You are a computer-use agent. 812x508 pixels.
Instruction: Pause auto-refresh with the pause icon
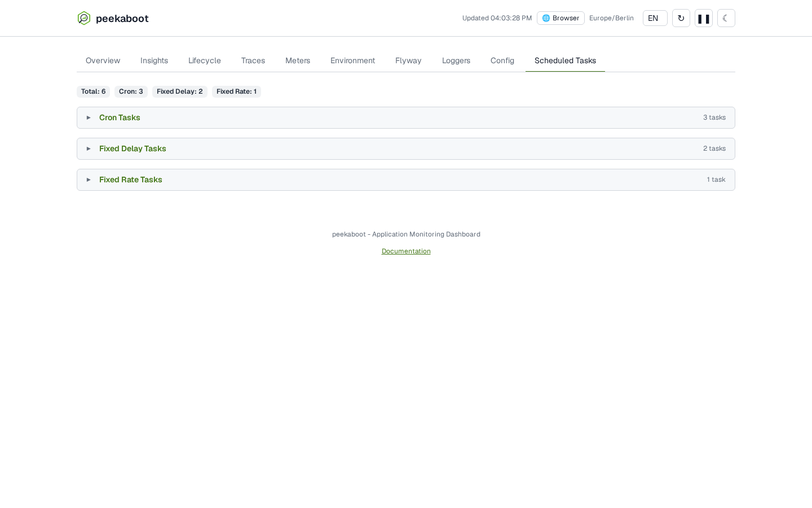704,18
